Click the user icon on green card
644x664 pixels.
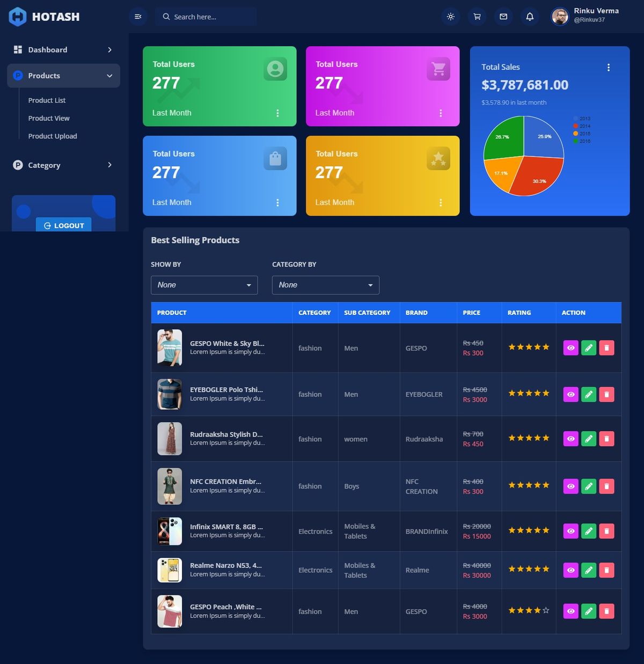click(x=275, y=69)
